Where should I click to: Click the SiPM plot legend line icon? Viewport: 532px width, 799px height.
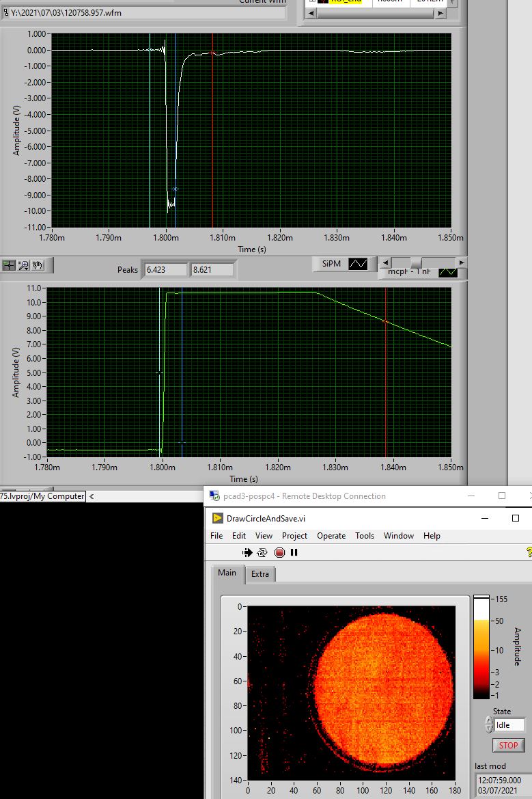[358, 264]
